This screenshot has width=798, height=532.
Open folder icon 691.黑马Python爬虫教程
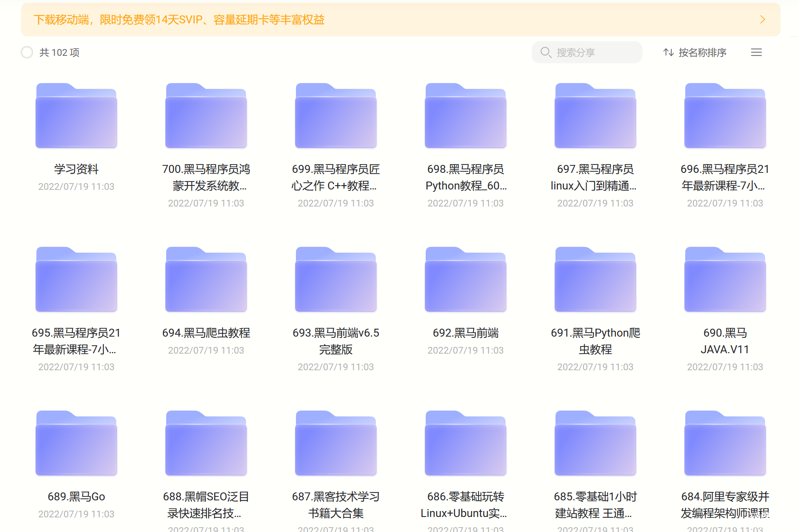click(x=595, y=279)
